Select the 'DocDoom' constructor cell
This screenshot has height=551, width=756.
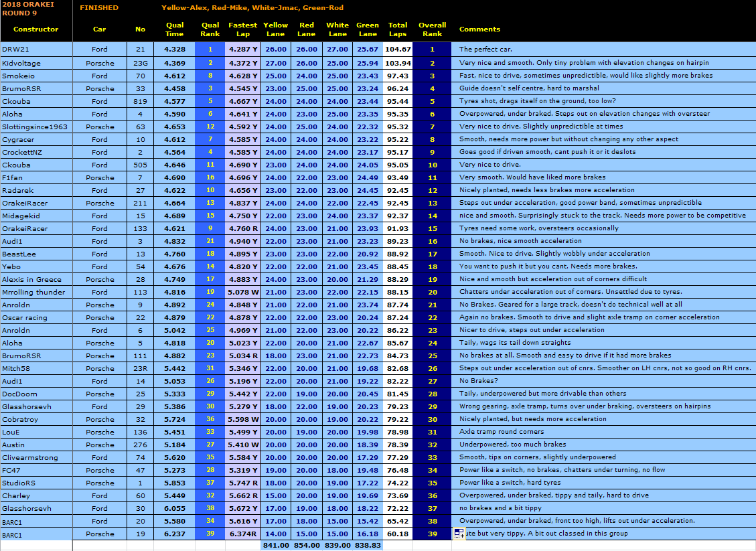[x=37, y=394]
